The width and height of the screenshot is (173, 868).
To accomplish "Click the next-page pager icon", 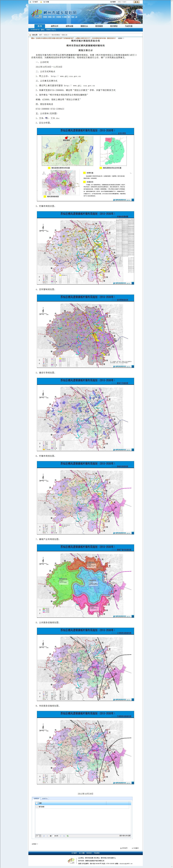I will (61, 836).
